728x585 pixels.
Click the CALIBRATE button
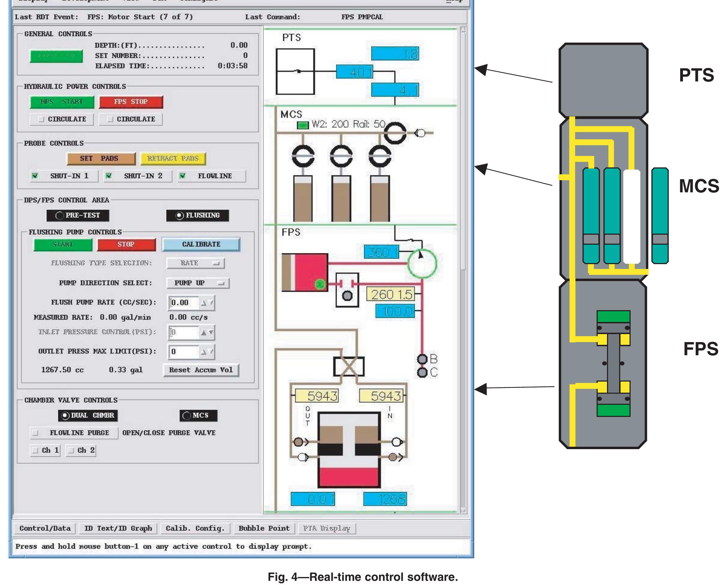click(x=201, y=244)
